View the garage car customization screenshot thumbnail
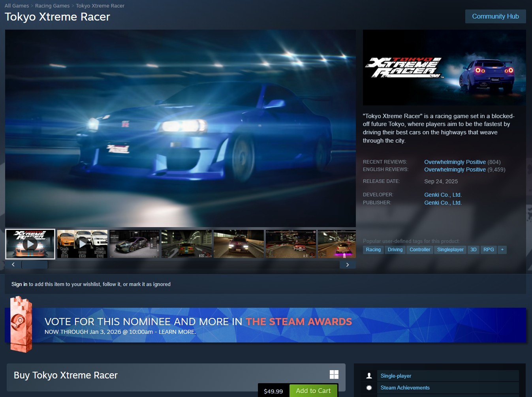Screen dimensions: 532x397 pyautogui.click(x=134, y=244)
